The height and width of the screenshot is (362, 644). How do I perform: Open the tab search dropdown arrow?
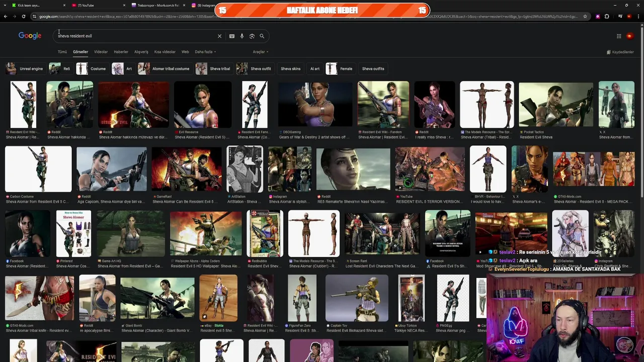[x=6, y=6]
